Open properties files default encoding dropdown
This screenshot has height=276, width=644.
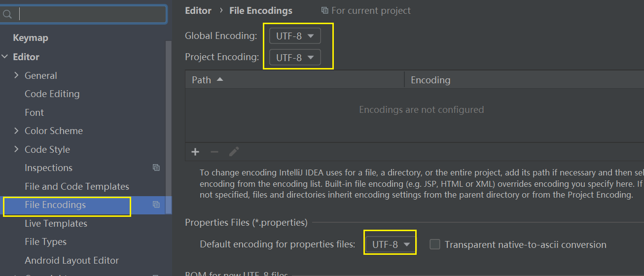[x=391, y=244]
